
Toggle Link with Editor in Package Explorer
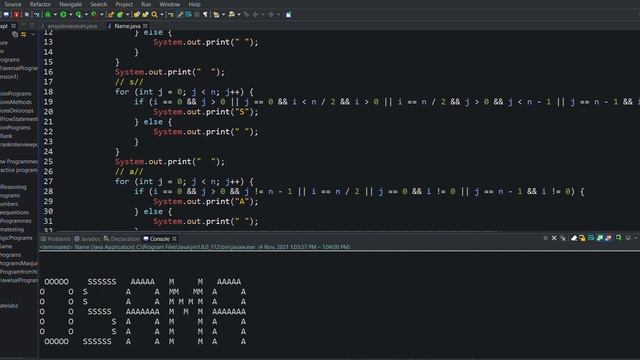click(24, 34)
